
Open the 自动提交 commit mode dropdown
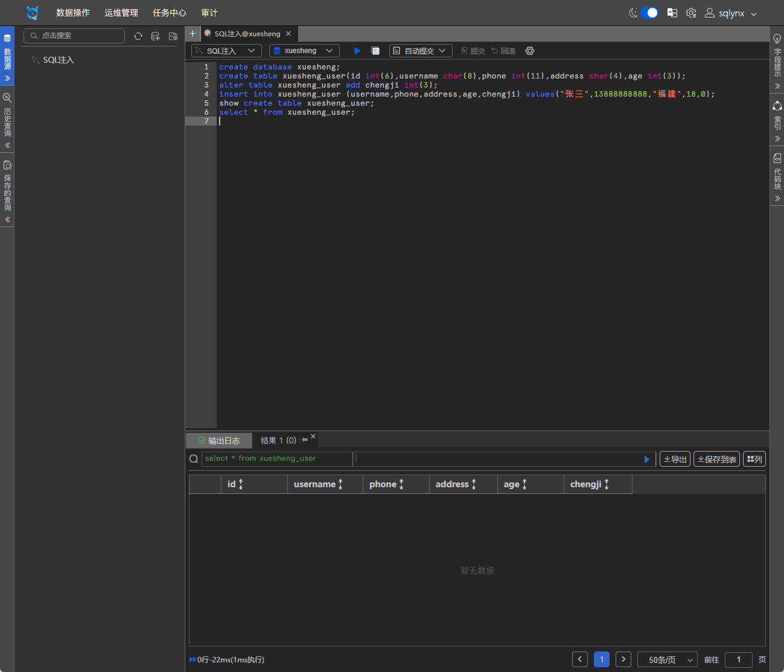[x=421, y=51]
